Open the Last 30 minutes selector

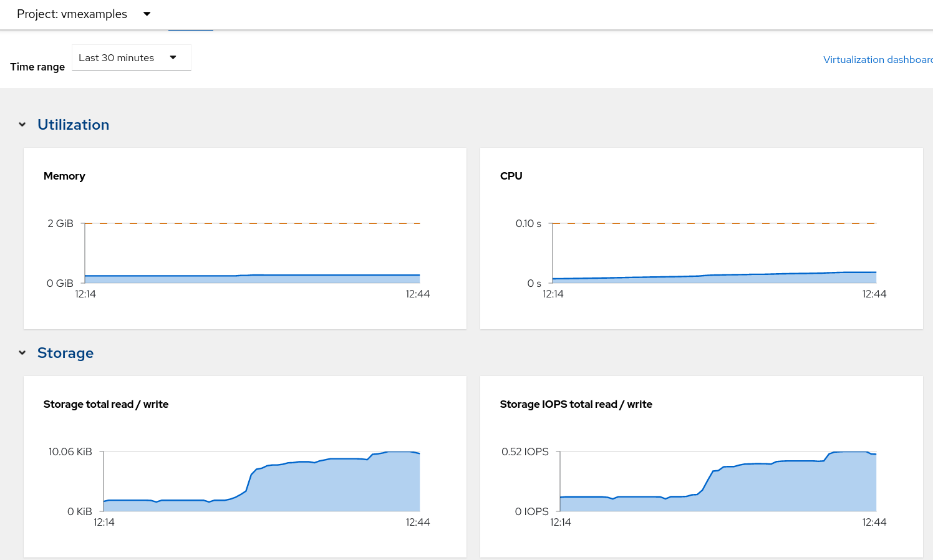[x=131, y=57]
